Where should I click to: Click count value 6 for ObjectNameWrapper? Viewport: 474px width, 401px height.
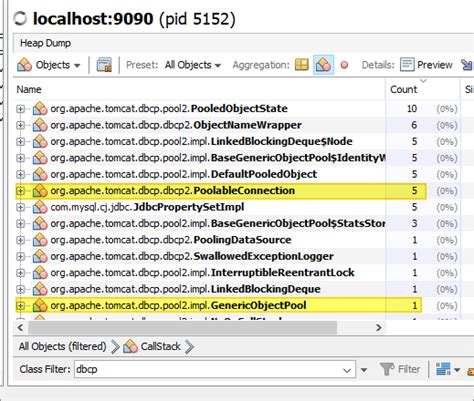(414, 125)
